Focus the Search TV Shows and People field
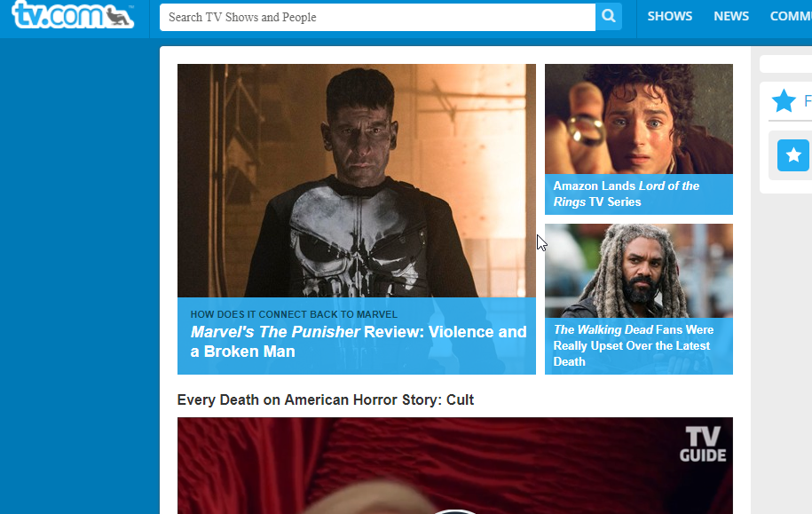 pyautogui.click(x=377, y=17)
